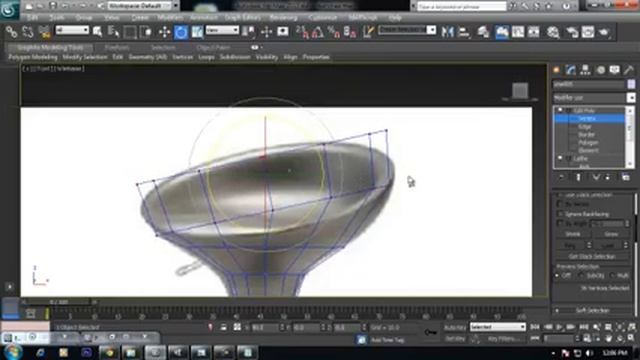Switch to the Hierarchy command panel
640x360 pixels.
(x=585, y=70)
